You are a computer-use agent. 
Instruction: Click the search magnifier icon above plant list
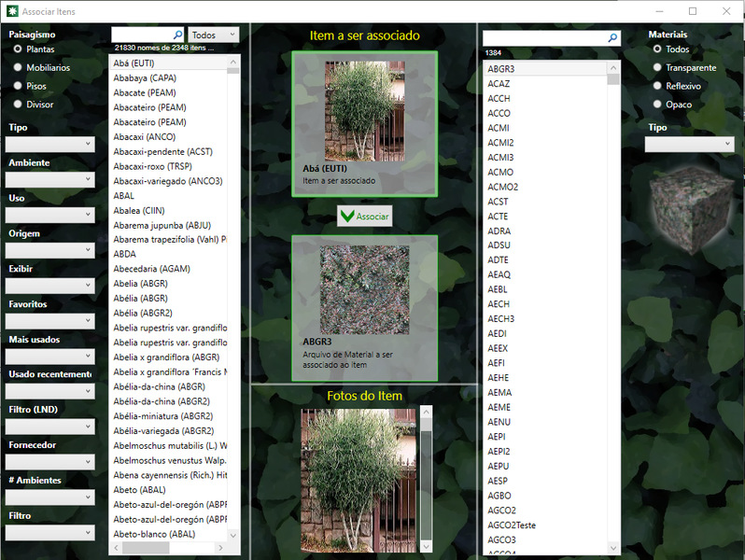click(x=177, y=35)
